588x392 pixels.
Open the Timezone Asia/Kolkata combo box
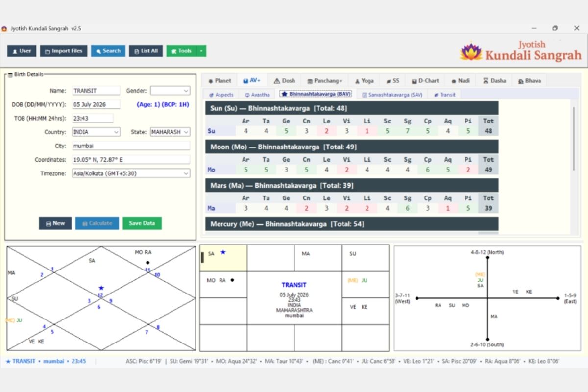pyautogui.click(x=131, y=173)
